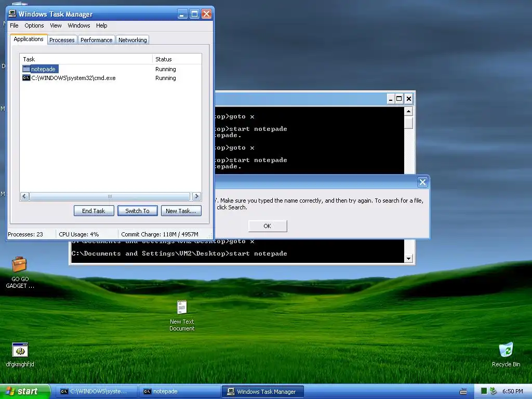This screenshot has height=399, width=532.
Task: Switch to the Networking tab
Action: 132,40
